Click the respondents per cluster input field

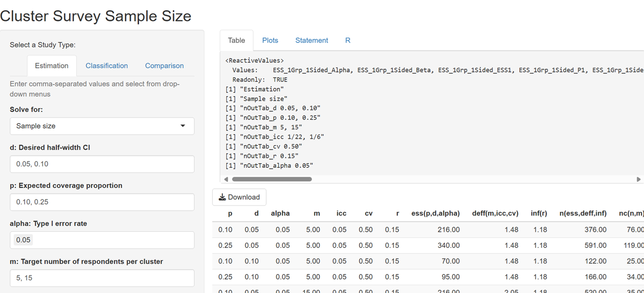click(x=102, y=278)
